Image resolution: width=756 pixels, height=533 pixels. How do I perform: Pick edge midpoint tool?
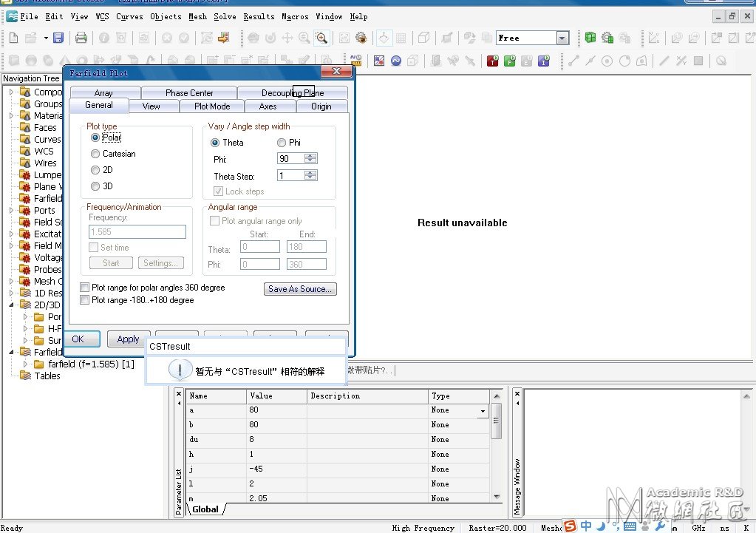pyautogui.click(x=590, y=61)
